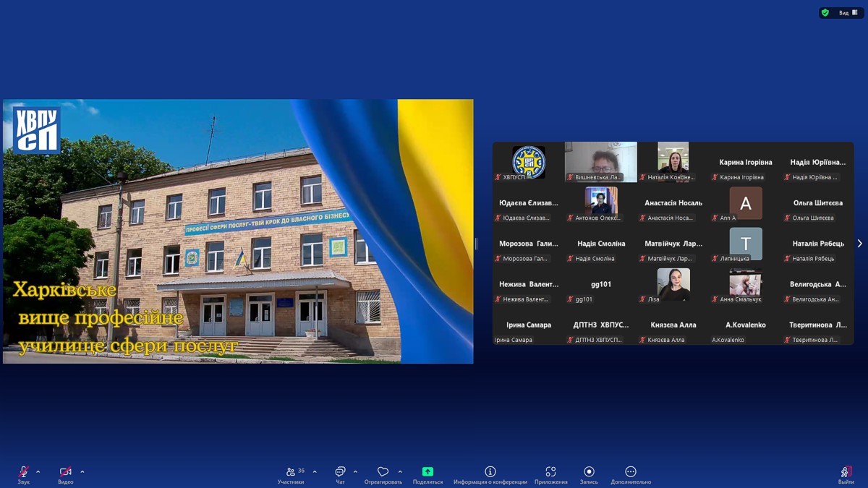Open the Приложения apps menu
Screen dimensions: 868x488
tap(551, 475)
